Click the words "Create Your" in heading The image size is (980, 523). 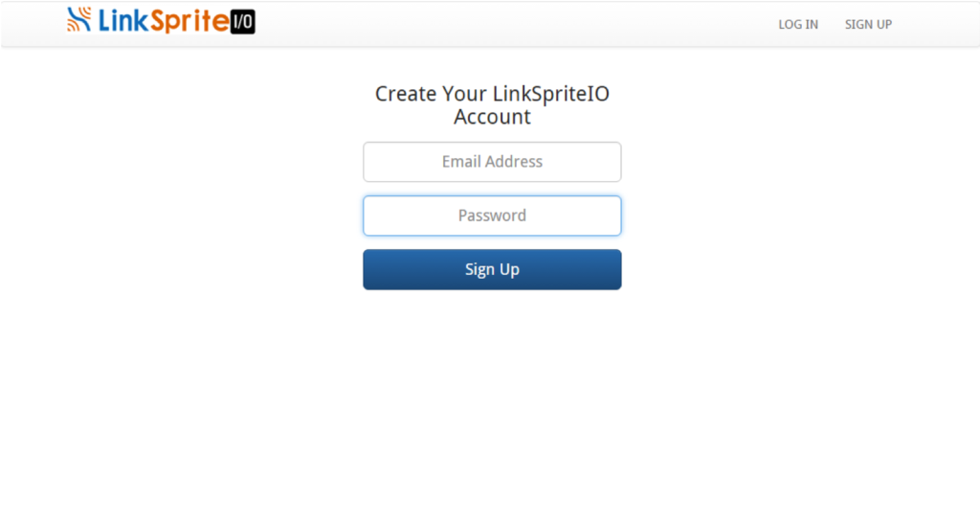[x=431, y=94]
